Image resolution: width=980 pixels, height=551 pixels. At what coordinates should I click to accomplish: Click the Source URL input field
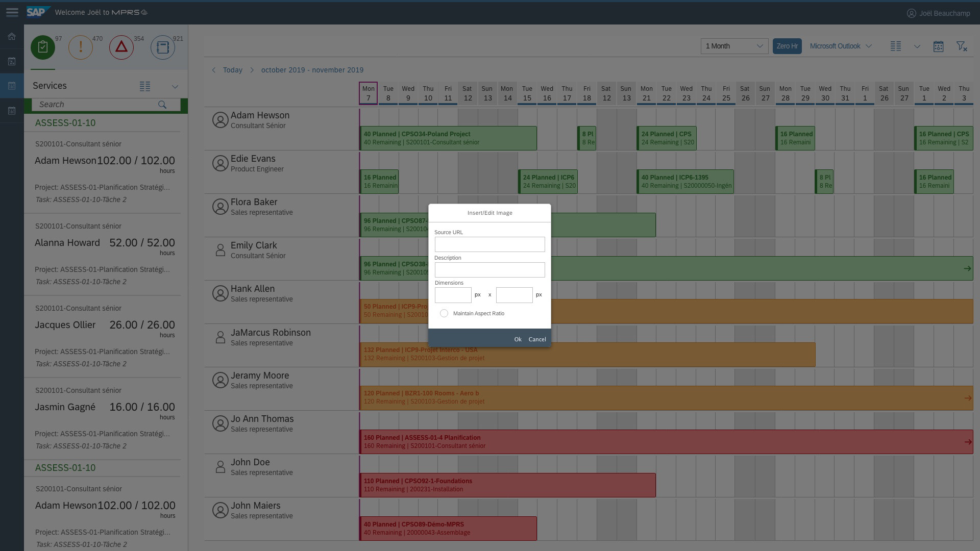489,244
